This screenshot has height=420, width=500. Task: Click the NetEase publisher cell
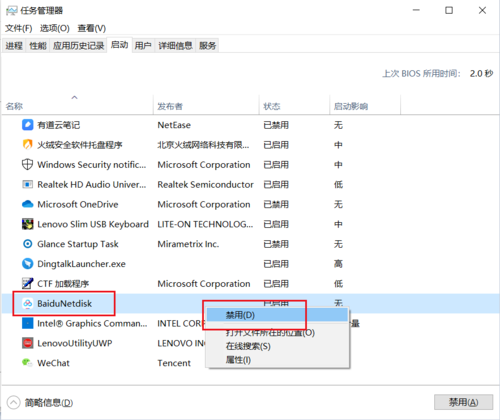tap(174, 125)
